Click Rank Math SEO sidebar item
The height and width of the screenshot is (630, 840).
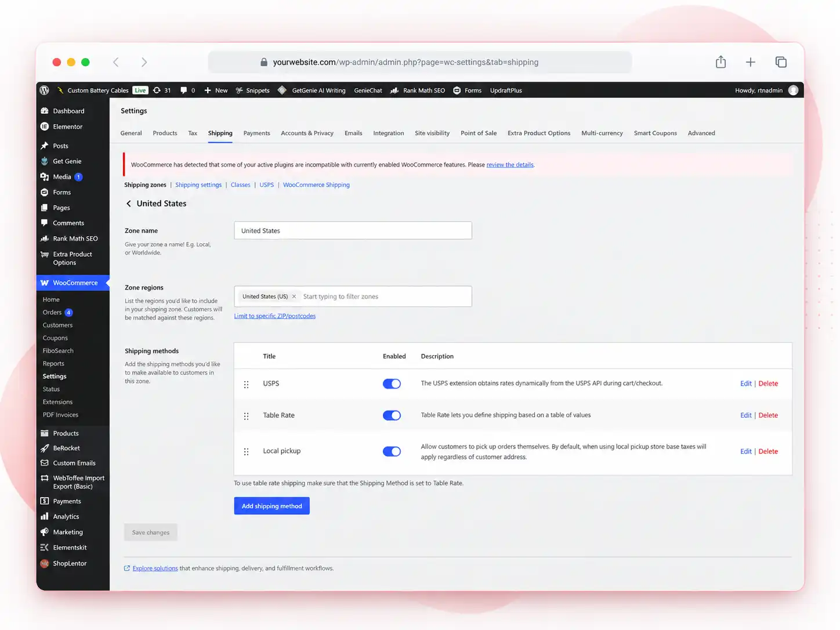click(x=75, y=238)
